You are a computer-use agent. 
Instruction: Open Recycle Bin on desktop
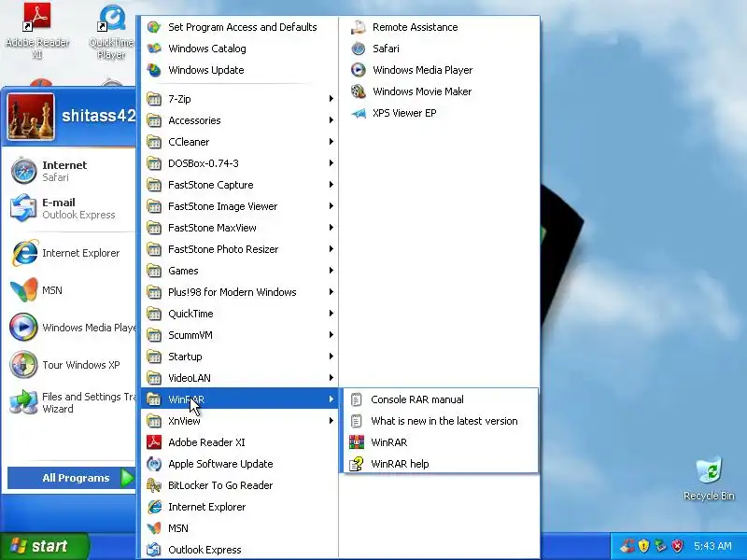tap(709, 479)
